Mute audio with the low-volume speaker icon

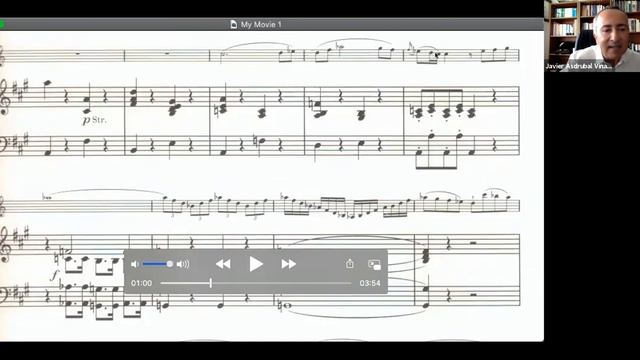[x=135, y=264]
